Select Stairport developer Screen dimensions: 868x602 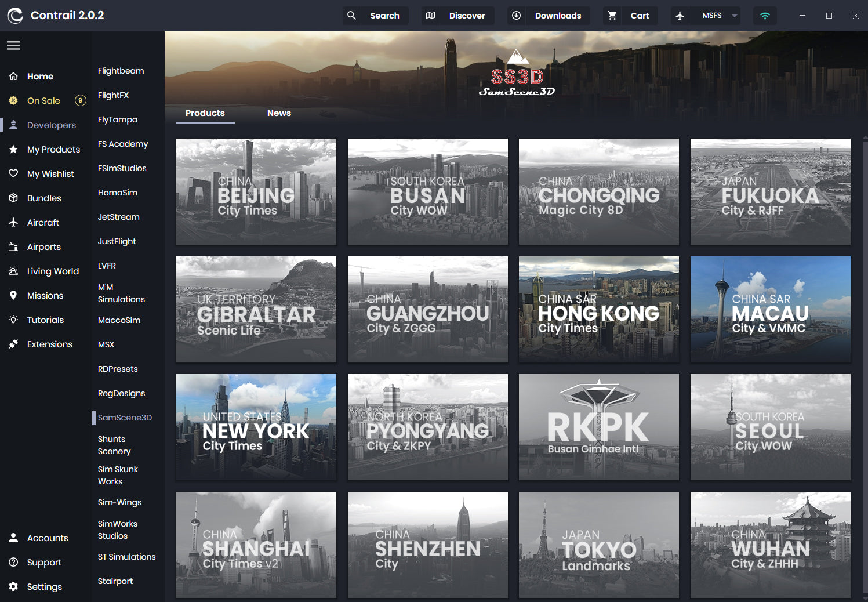[115, 581]
